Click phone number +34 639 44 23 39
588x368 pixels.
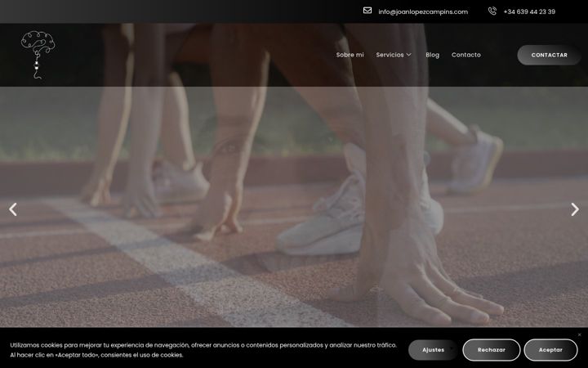pos(529,11)
